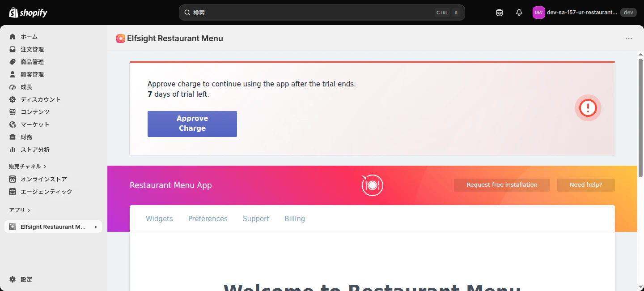Click the 成長 gauge icon
The width and height of the screenshot is (644, 291).
pos(13,87)
